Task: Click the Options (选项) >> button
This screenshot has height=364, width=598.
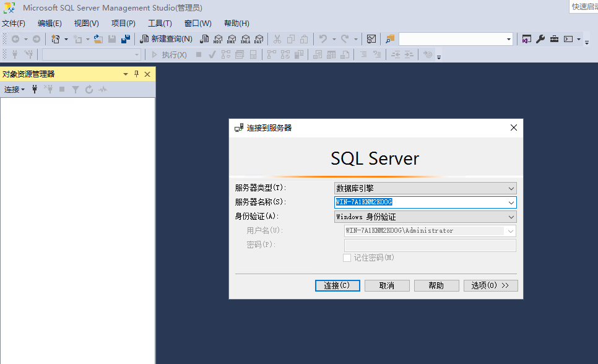Action: [x=490, y=285]
